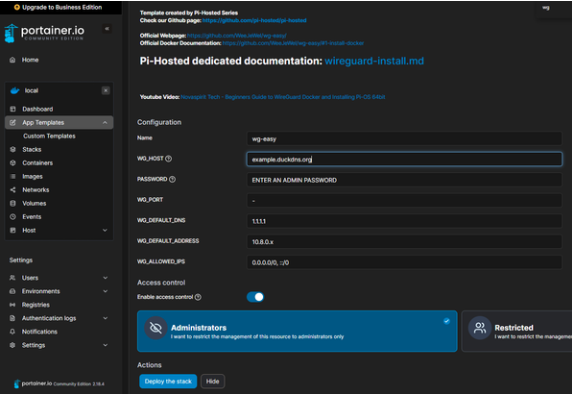The height and width of the screenshot is (394, 572).
Task: Click the Settings gear icon
Action: (x=12, y=345)
